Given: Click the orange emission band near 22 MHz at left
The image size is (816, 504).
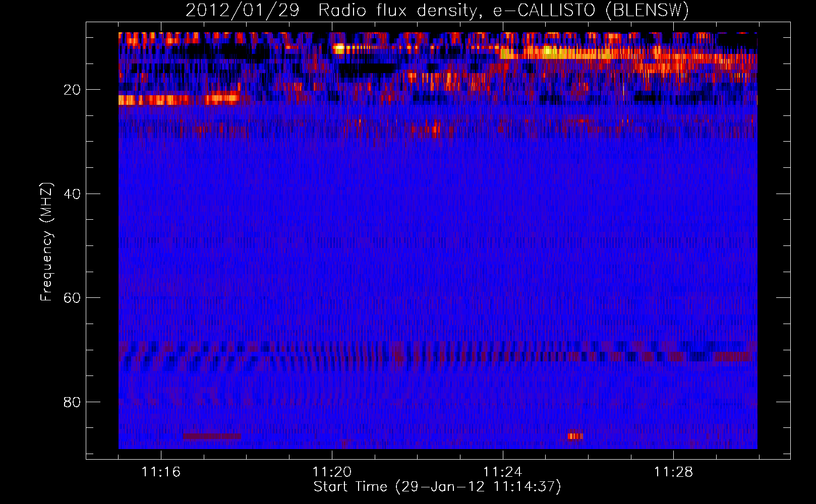Looking at the screenshot, I should pos(179,99).
